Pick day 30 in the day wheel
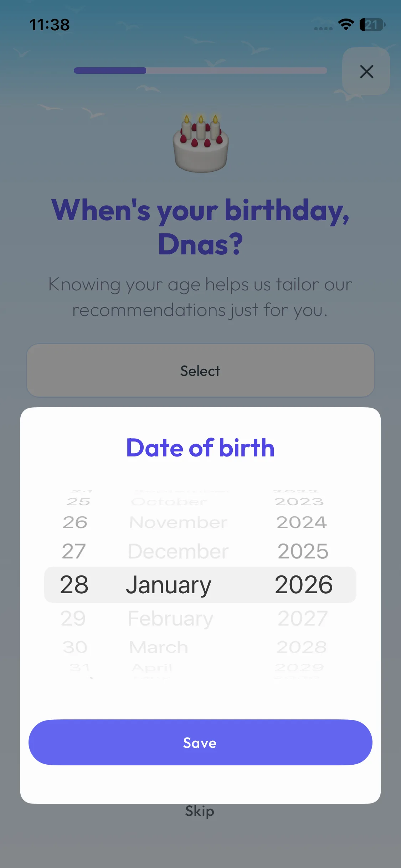The height and width of the screenshot is (868, 401). (75, 647)
